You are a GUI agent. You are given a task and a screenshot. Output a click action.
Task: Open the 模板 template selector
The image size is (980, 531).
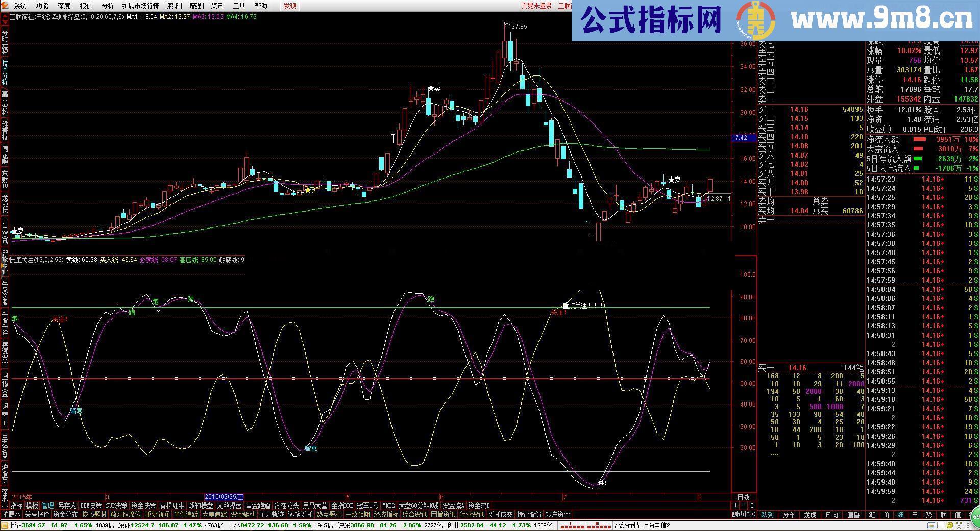point(32,505)
